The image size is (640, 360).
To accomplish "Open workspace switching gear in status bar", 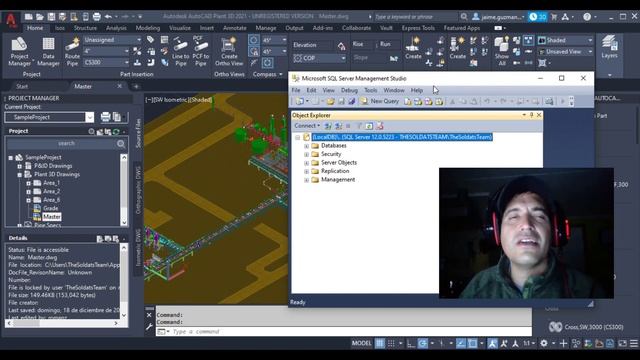I will click(x=544, y=343).
